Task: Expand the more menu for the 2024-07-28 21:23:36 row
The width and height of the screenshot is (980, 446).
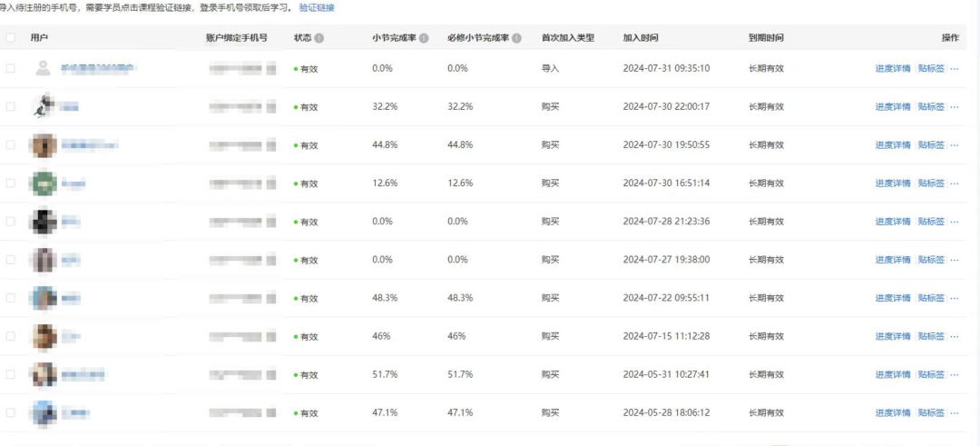Action: tap(954, 222)
